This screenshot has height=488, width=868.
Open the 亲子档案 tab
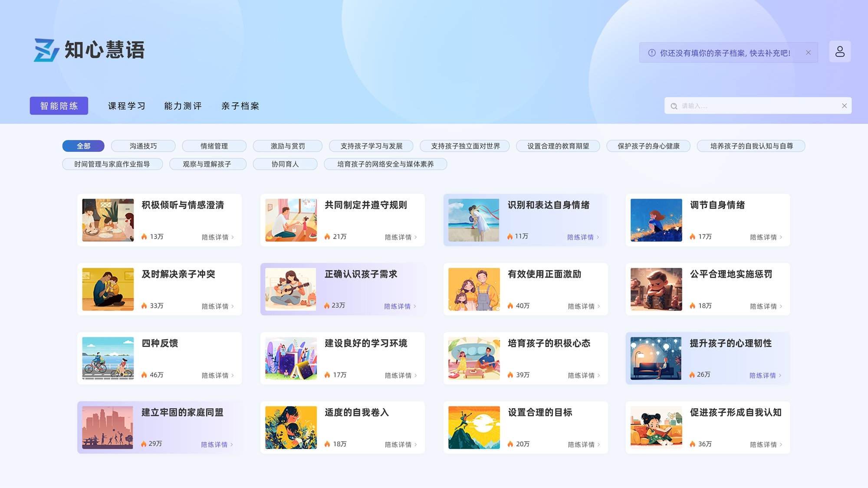pos(240,106)
